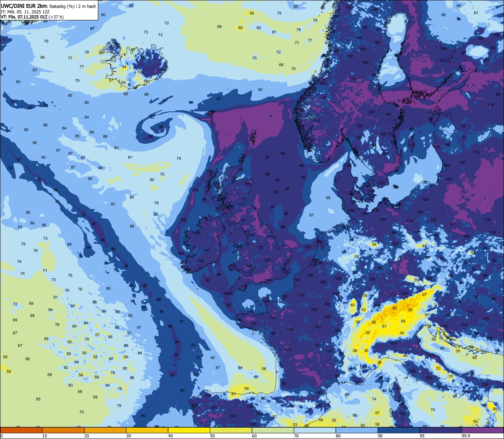The height and width of the screenshot is (439, 504).
Task: Click the humidity value '47' on the map
Action: (437, 305)
